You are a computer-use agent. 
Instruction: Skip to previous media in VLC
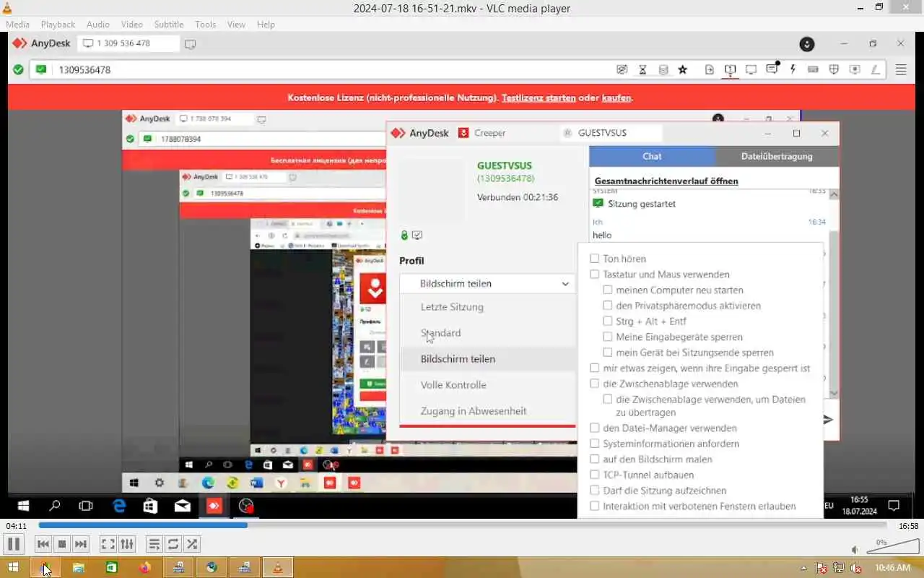[43, 544]
